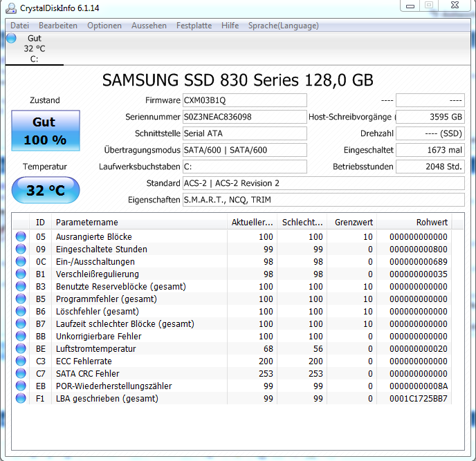Click the Standard field ACS-2 Revision 2
The image size is (476, 461).
click(x=324, y=183)
